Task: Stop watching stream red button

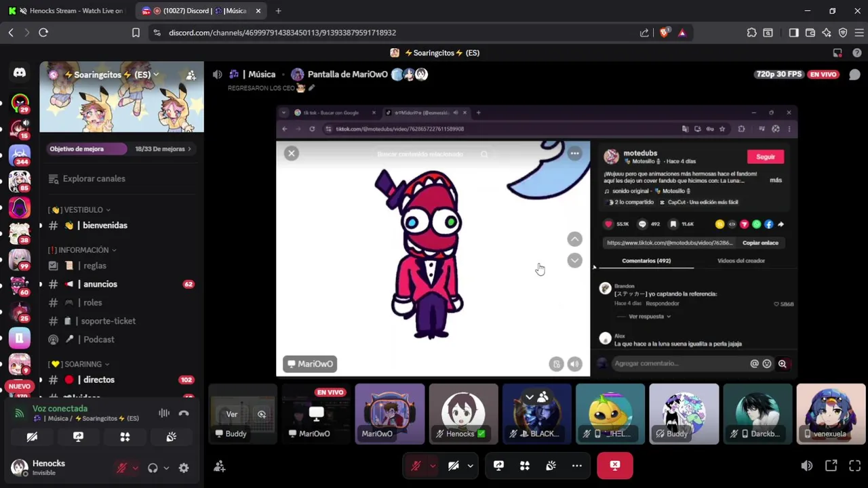Action: pos(615,466)
